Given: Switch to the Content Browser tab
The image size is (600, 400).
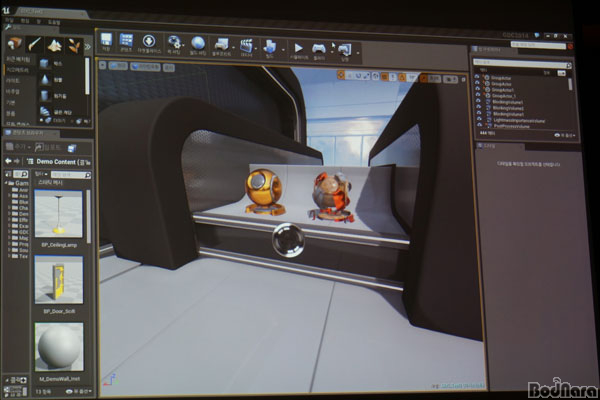Looking at the screenshot, I should (29, 133).
